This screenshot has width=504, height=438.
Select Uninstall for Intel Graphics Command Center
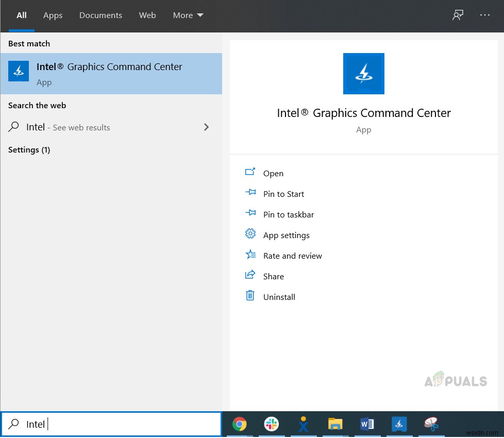pos(279,297)
